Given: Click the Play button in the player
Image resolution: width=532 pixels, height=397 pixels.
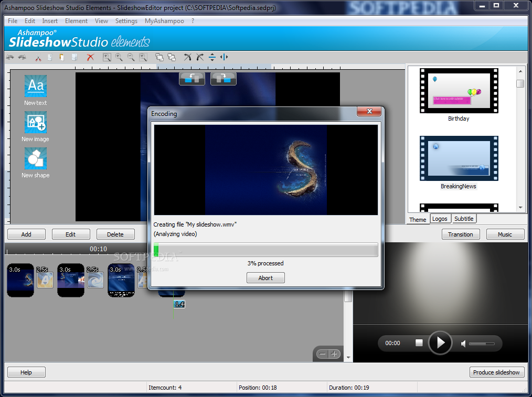Looking at the screenshot, I should [440, 343].
